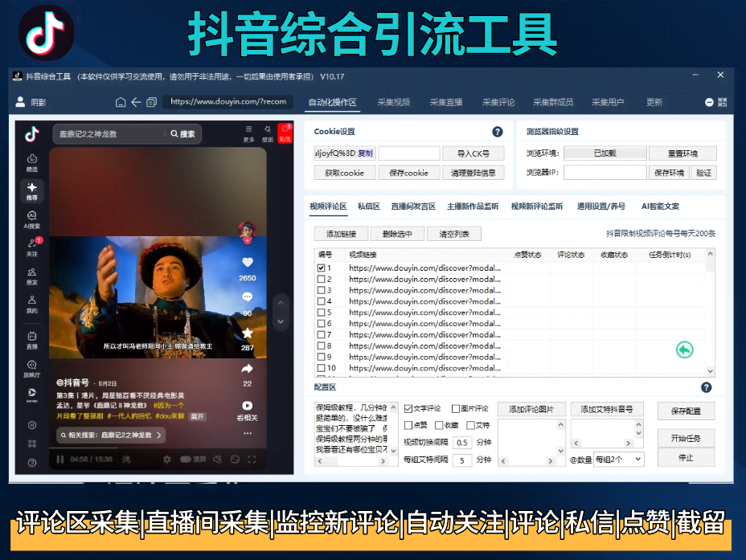Image resolution: width=746 pixels, height=560 pixels.
Task: Click the 获取cookie button
Action: click(x=344, y=172)
